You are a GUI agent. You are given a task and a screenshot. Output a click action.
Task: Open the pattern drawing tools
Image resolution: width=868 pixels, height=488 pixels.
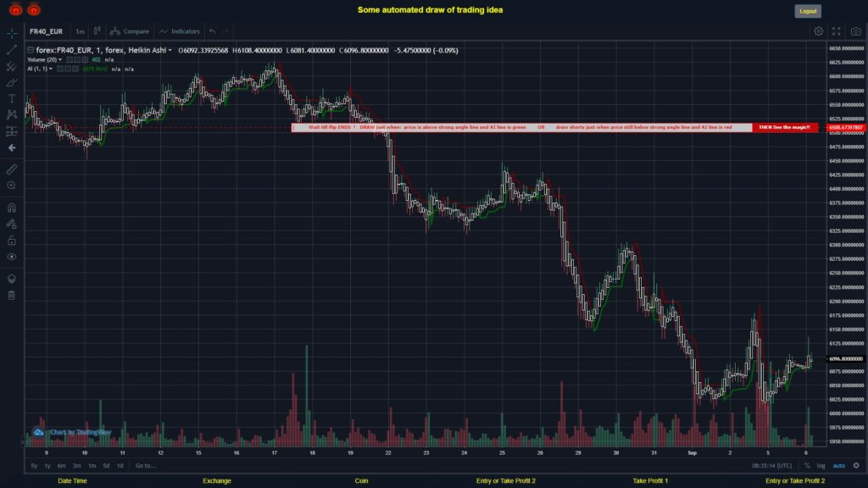12,114
